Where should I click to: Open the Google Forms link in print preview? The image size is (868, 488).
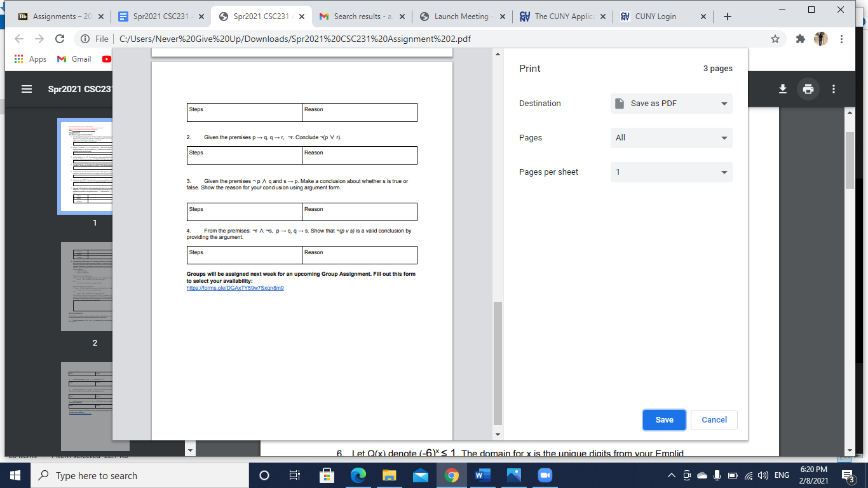point(235,288)
